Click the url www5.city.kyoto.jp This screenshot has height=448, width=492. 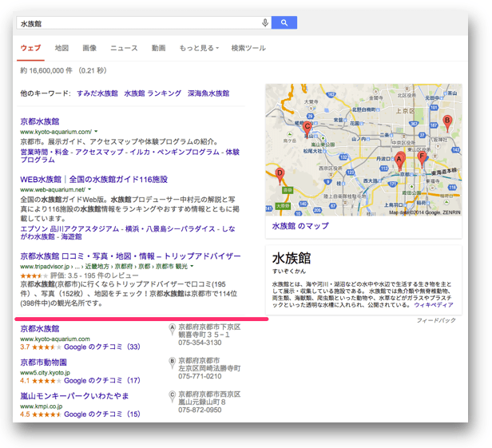click(46, 373)
